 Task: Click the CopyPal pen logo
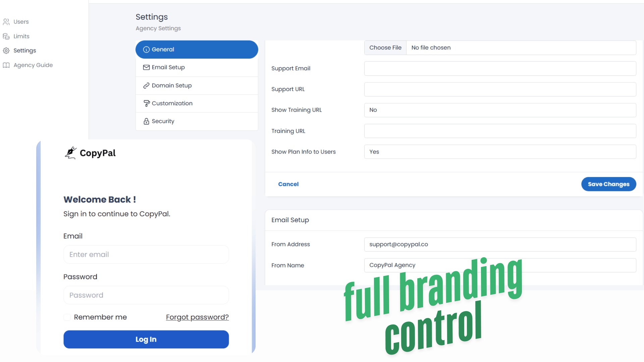click(70, 153)
